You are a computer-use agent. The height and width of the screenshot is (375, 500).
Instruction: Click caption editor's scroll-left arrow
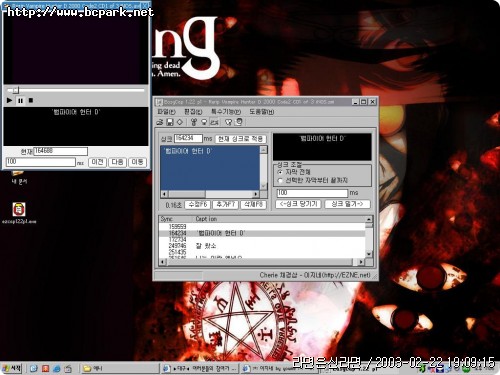(164, 194)
